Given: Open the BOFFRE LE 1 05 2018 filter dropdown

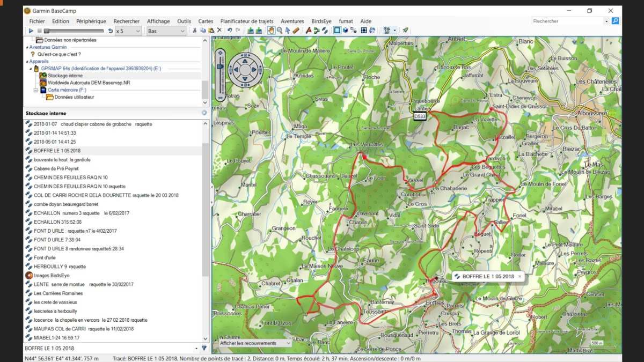Looking at the screenshot, I should 196,348.
